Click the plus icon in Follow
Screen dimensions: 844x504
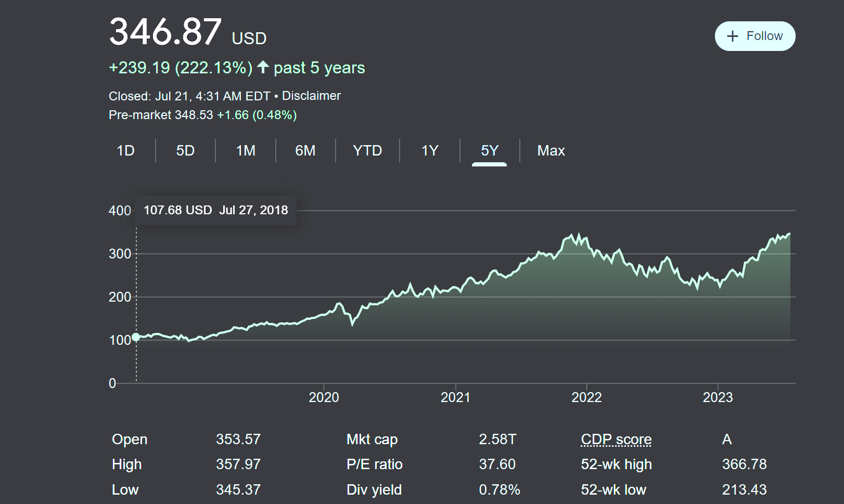(732, 36)
